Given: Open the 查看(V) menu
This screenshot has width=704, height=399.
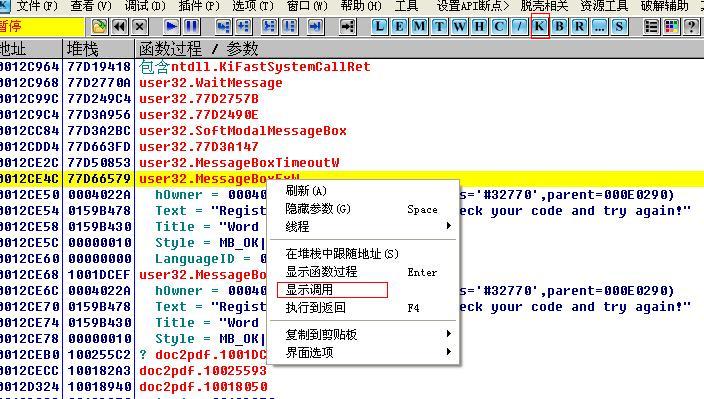Looking at the screenshot, I should pos(91,6).
